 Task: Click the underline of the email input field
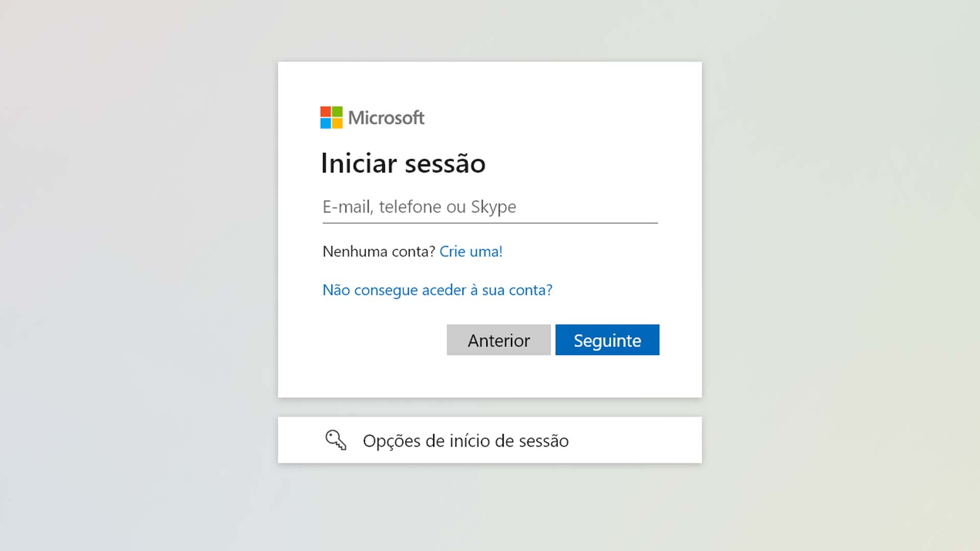point(489,223)
